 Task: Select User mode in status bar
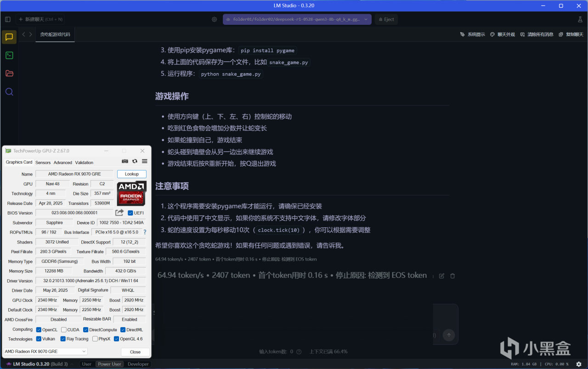pos(87,364)
